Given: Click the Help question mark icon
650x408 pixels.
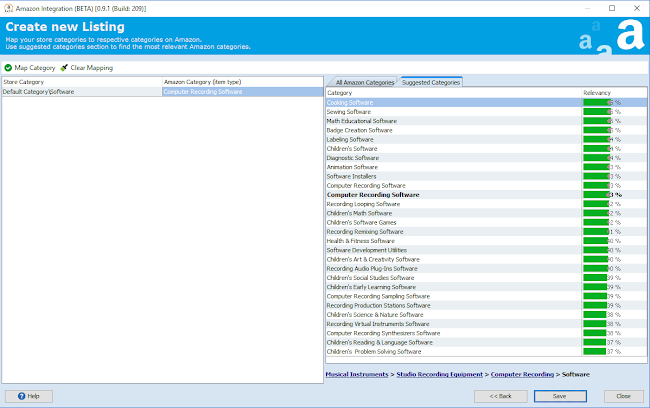Looking at the screenshot, I should pyautogui.click(x=22, y=396).
